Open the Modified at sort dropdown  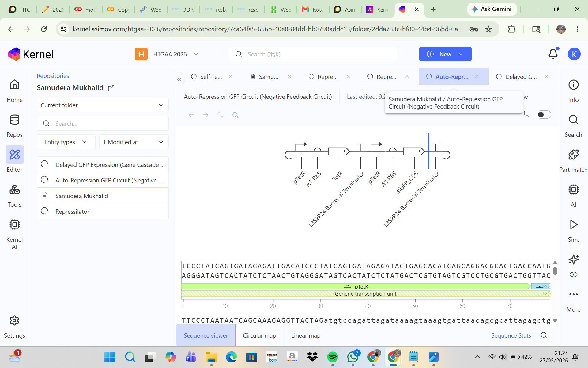click(x=134, y=142)
